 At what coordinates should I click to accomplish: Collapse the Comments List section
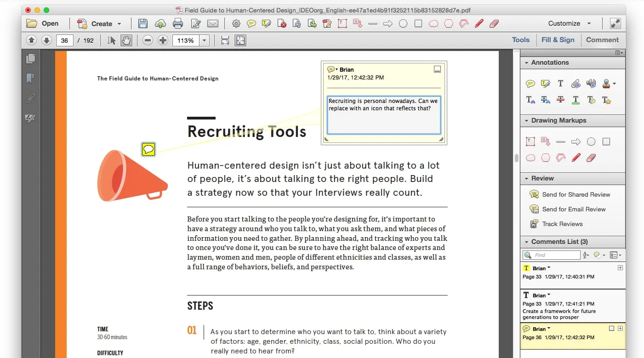(x=527, y=242)
